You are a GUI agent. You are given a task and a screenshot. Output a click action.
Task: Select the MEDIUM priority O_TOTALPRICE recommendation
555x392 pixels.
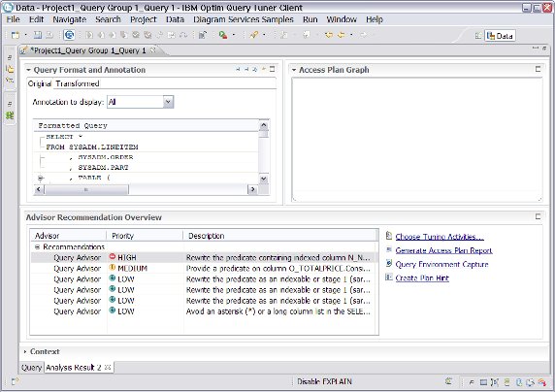click(203, 269)
